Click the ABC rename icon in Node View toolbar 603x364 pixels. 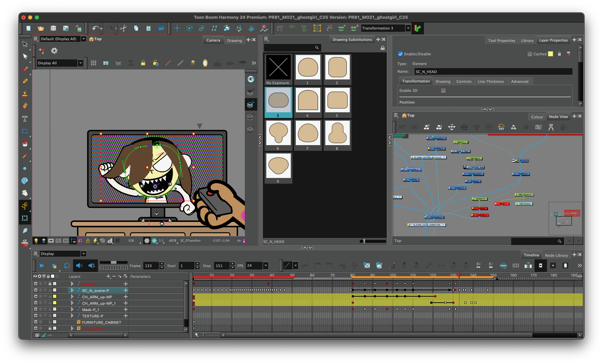click(x=538, y=127)
